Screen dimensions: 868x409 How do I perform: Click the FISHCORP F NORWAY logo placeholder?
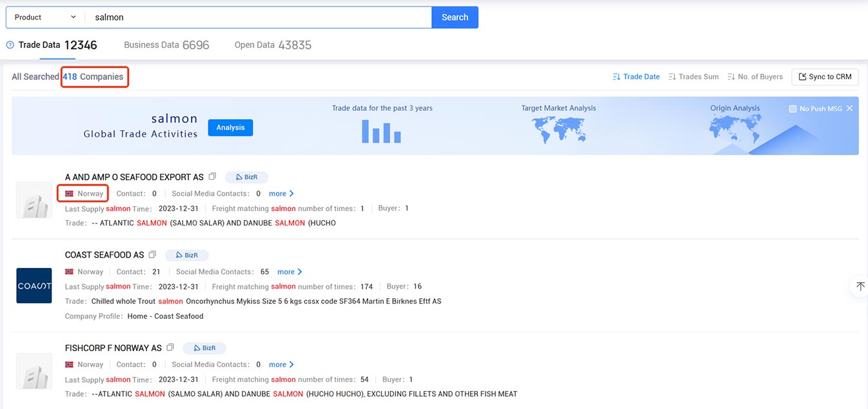(34, 371)
